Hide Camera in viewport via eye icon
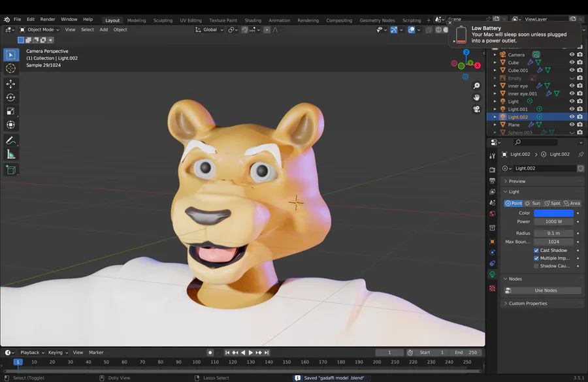This screenshot has width=588, height=382. (572, 55)
